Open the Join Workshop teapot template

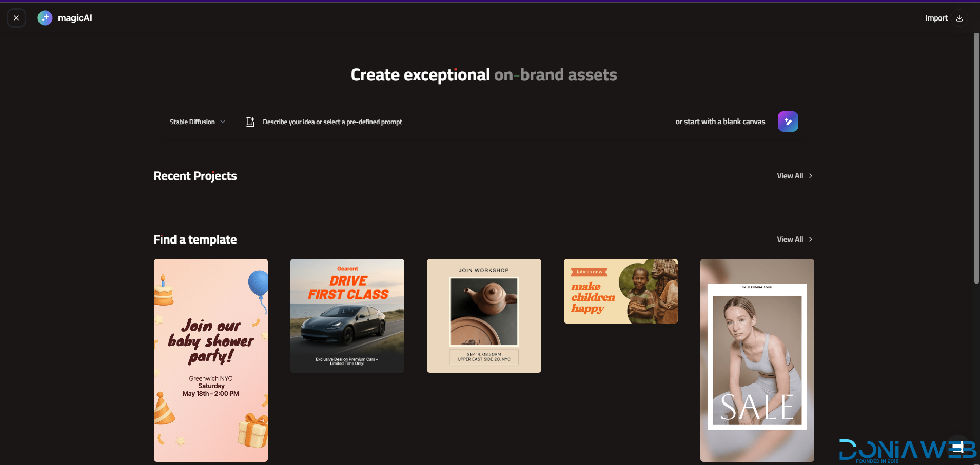[484, 315]
